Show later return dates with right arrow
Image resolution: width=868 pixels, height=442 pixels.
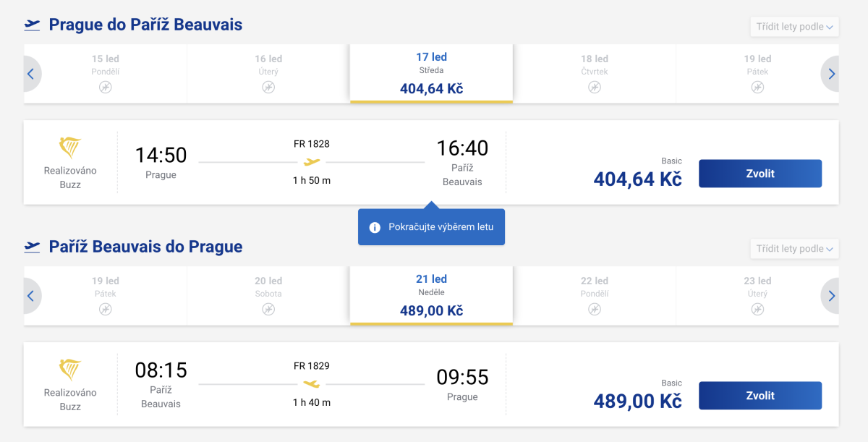(831, 296)
